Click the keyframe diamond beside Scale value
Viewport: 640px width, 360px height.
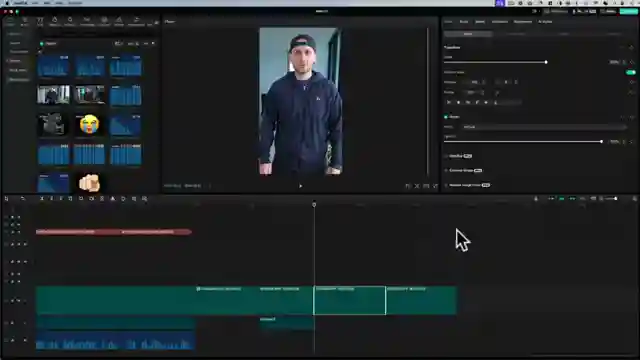(x=631, y=62)
